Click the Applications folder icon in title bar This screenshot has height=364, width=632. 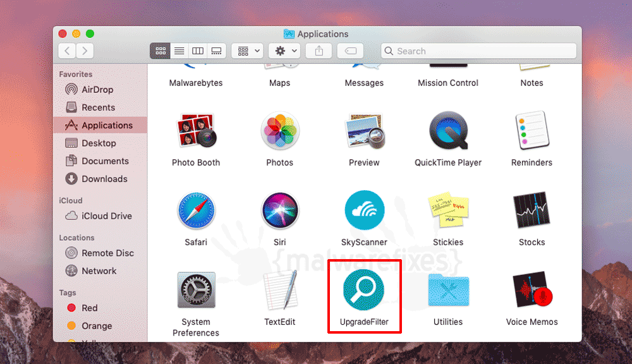289,34
